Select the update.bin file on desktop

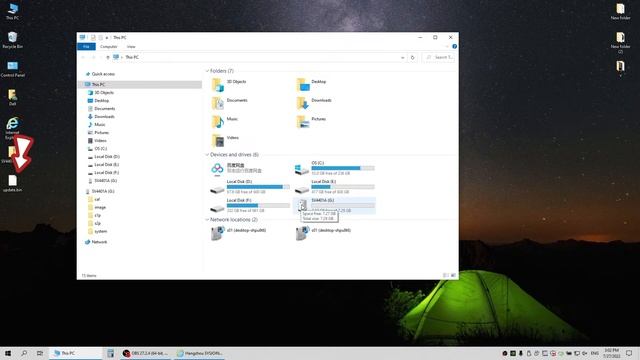point(13,184)
